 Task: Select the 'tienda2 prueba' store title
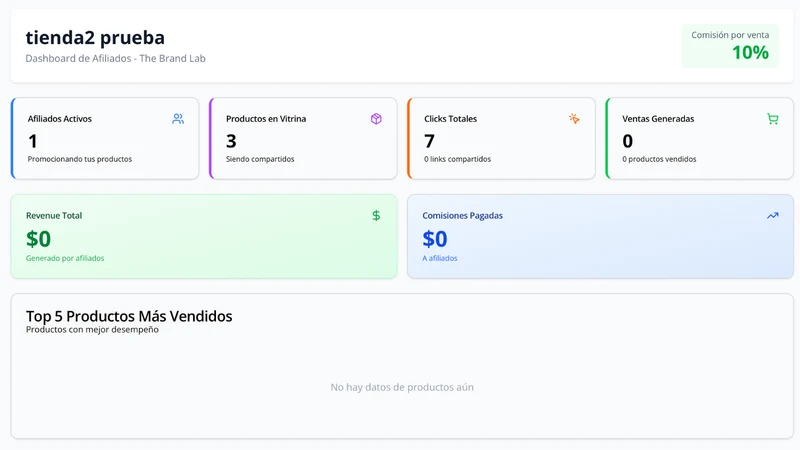(95, 38)
